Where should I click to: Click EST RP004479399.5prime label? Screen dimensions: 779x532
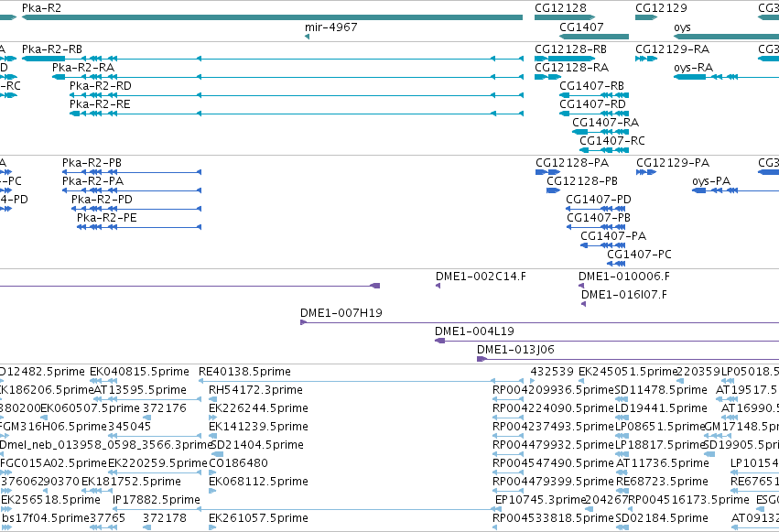[x=554, y=482]
